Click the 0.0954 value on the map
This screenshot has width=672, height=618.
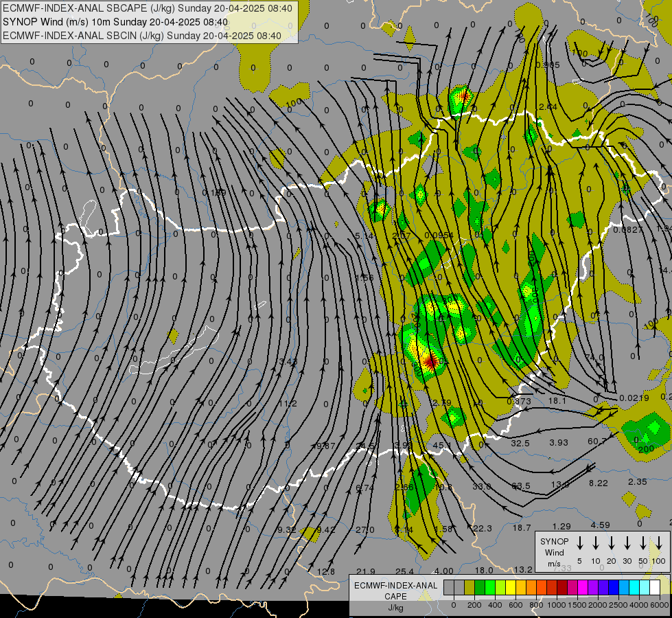439,236
